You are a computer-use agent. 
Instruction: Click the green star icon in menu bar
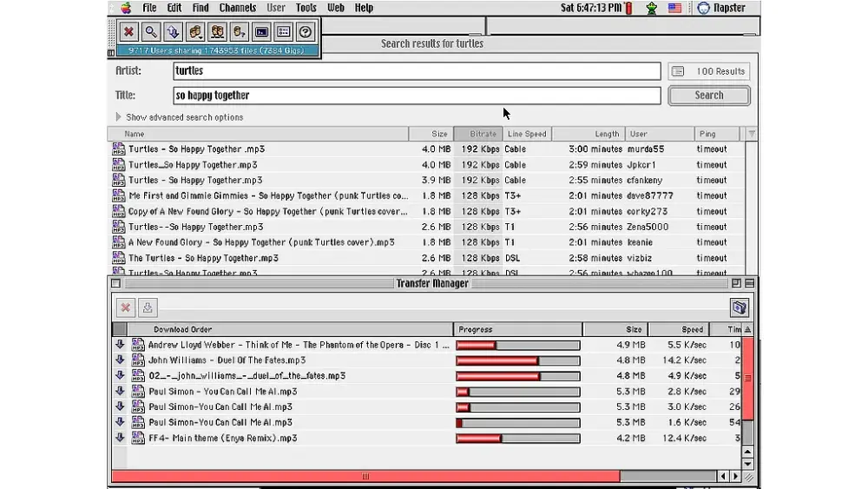[x=652, y=8]
